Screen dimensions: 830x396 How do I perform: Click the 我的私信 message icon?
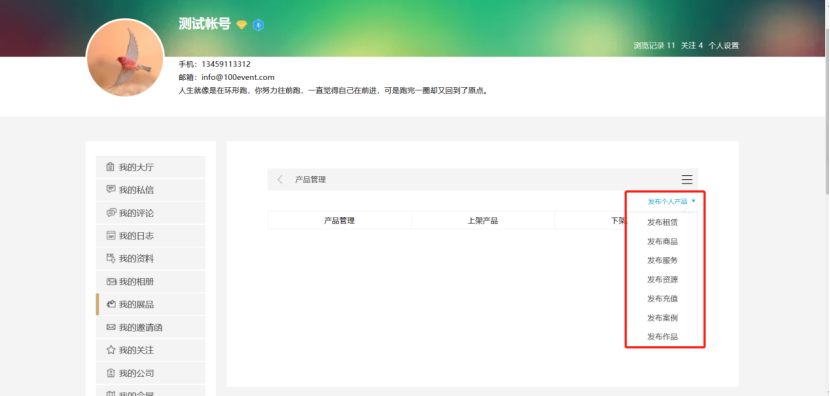click(x=111, y=190)
